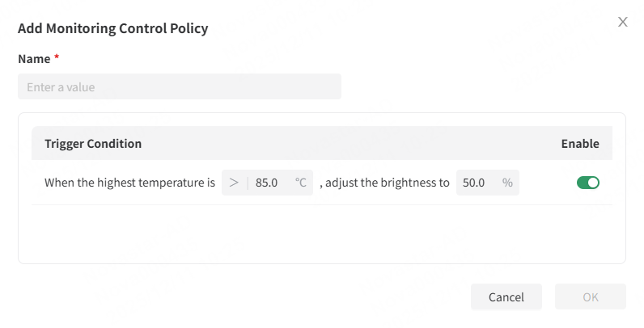Image resolution: width=644 pixels, height=328 pixels.
Task: Click the Add Monitoring Control Policy title
Action: (x=113, y=28)
